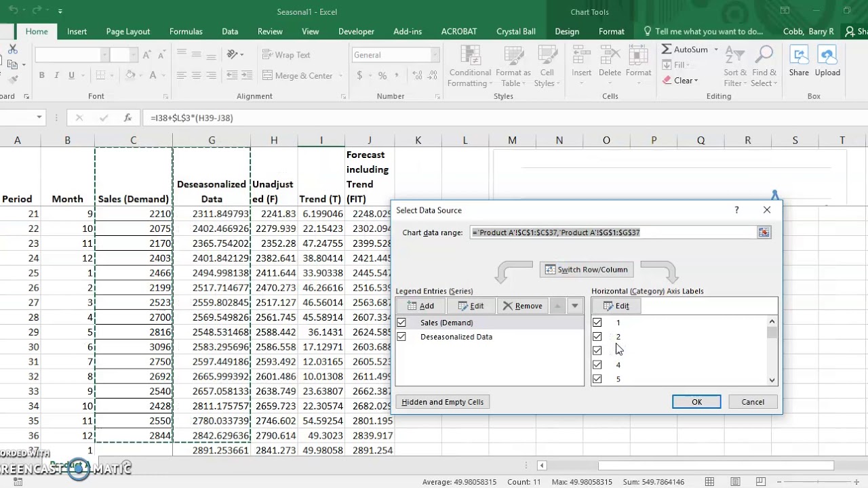Click Align Left icon
The width and height of the screenshot is (868, 488).
point(181,75)
